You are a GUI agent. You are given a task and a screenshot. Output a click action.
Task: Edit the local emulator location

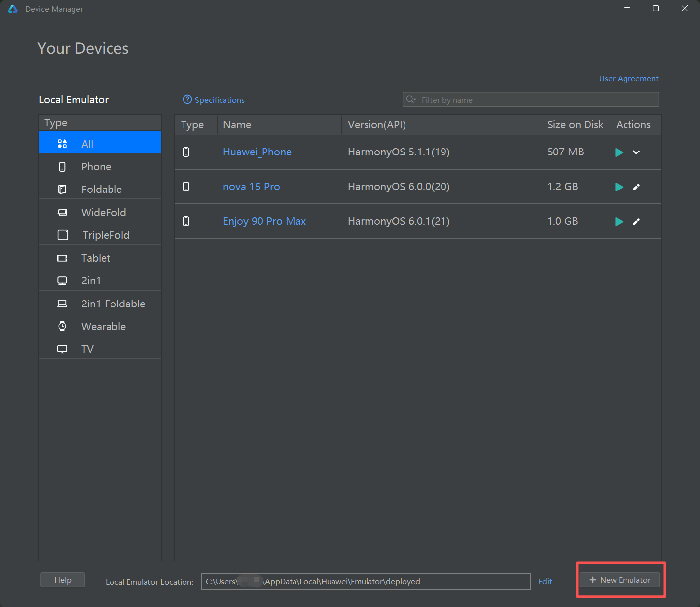pyautogui.click(x=545, y=582)
